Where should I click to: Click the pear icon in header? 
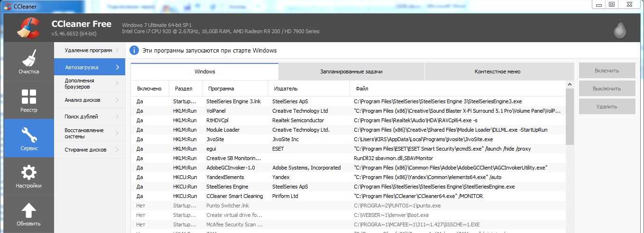pyautogui.click(x=619, y=30)
